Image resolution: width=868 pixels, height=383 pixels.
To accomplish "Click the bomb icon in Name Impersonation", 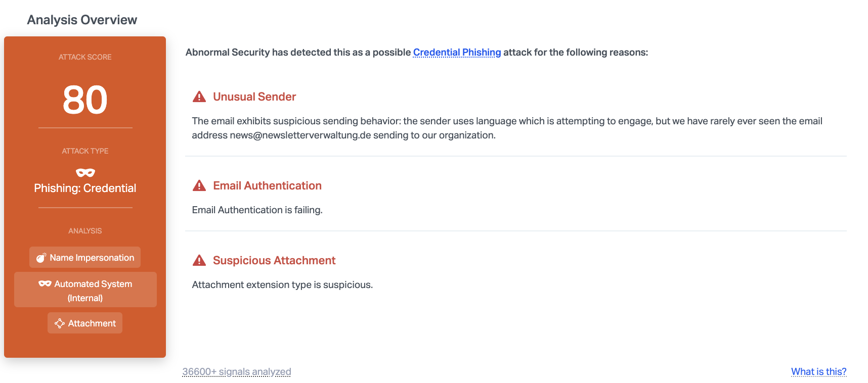I will 41,258.
